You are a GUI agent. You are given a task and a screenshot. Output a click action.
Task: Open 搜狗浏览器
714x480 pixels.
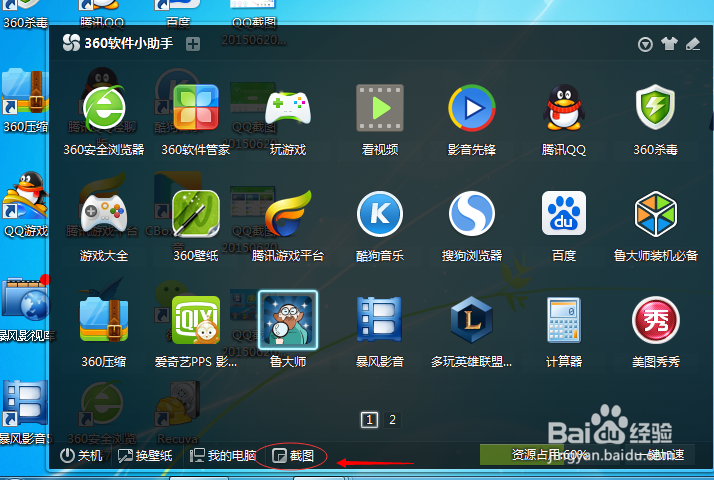pos(472,214)
